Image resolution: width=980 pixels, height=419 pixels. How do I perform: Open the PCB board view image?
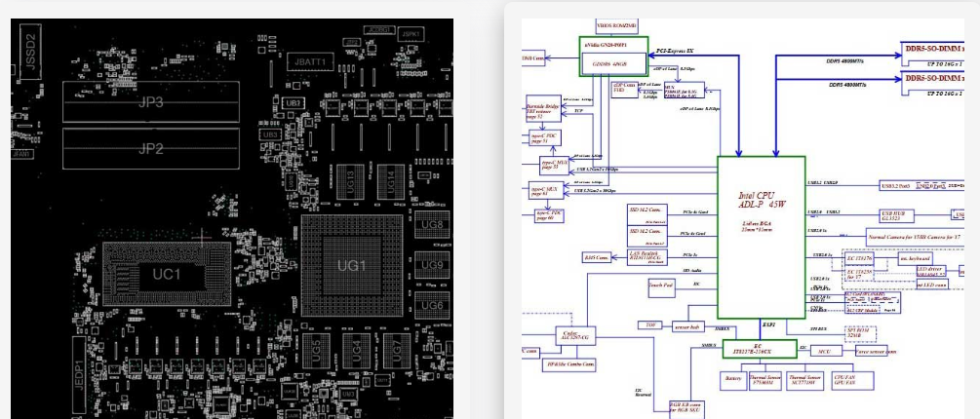[x=232, y=218]
